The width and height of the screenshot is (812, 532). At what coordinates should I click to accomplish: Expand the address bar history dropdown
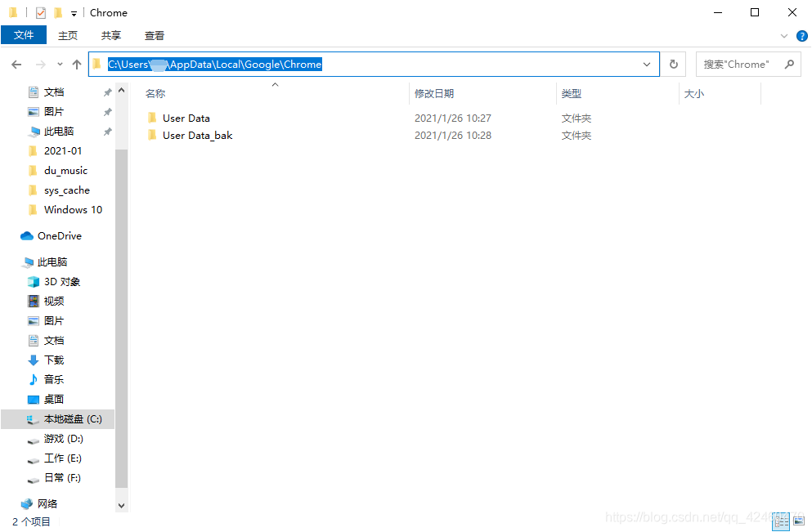tap(647, 65)
